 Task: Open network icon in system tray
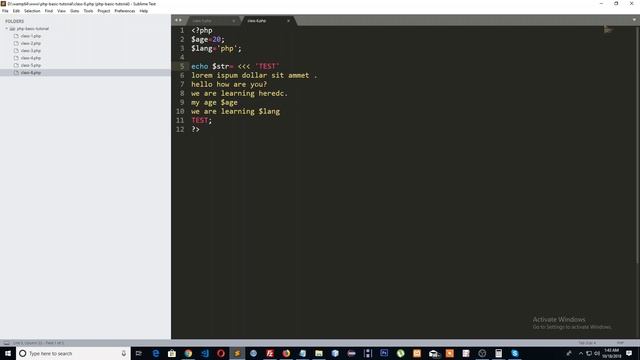[589, 353]
